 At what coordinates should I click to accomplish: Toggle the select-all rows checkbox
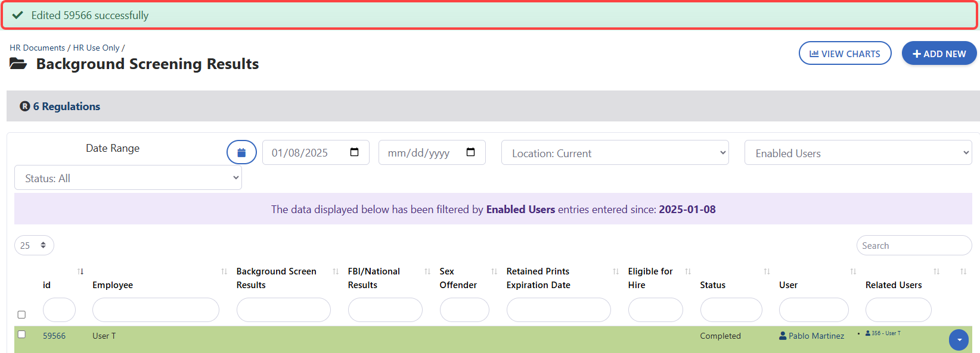(21, 314)
